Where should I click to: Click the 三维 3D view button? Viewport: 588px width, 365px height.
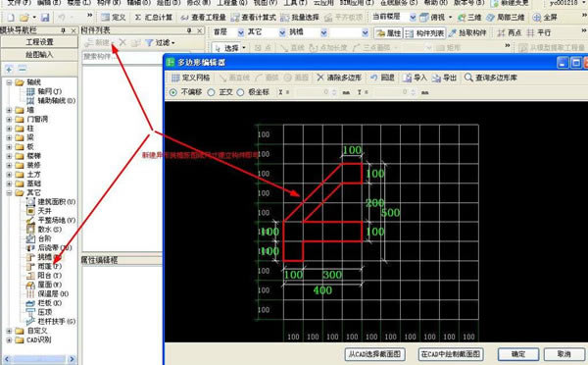pos(469,18)
